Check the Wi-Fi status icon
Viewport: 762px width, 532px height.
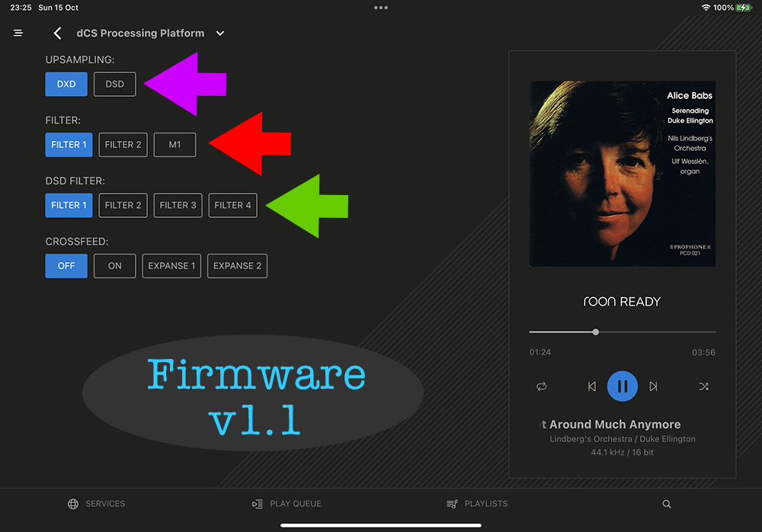click(706, 8)
